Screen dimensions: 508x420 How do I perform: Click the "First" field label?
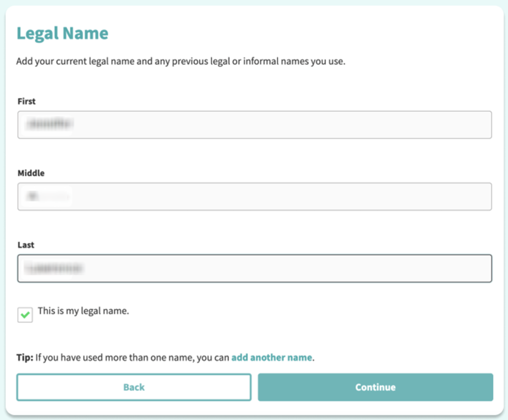pyautogui.click(x=27, y=101)
